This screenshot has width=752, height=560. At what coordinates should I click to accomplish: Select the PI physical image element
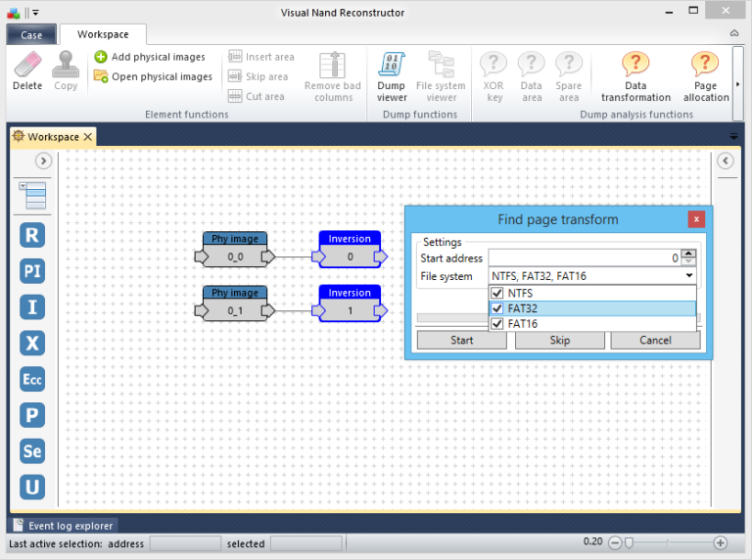click(32, 271)
